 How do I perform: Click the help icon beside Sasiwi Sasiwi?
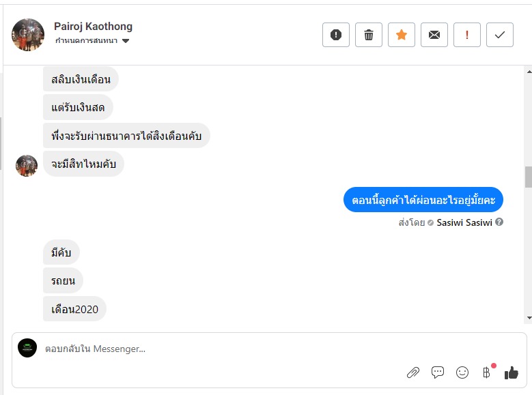click(x=499, y=222)
